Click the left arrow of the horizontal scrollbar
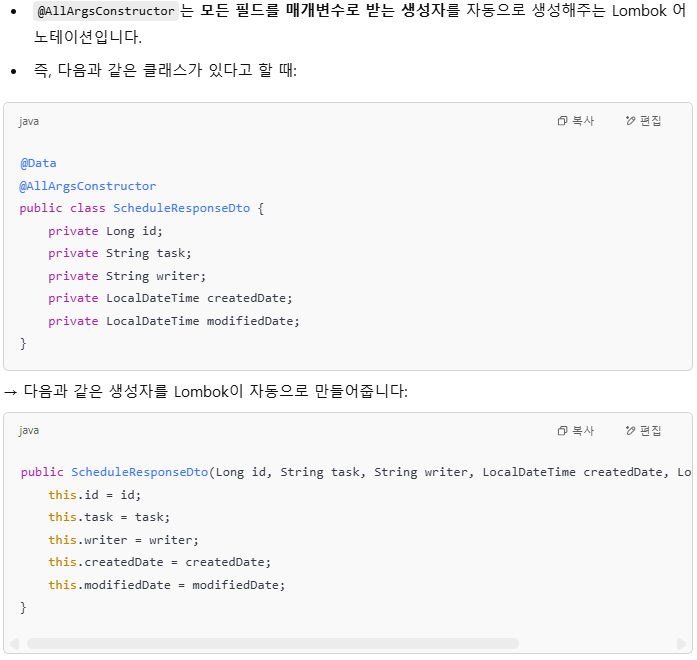 14,644
